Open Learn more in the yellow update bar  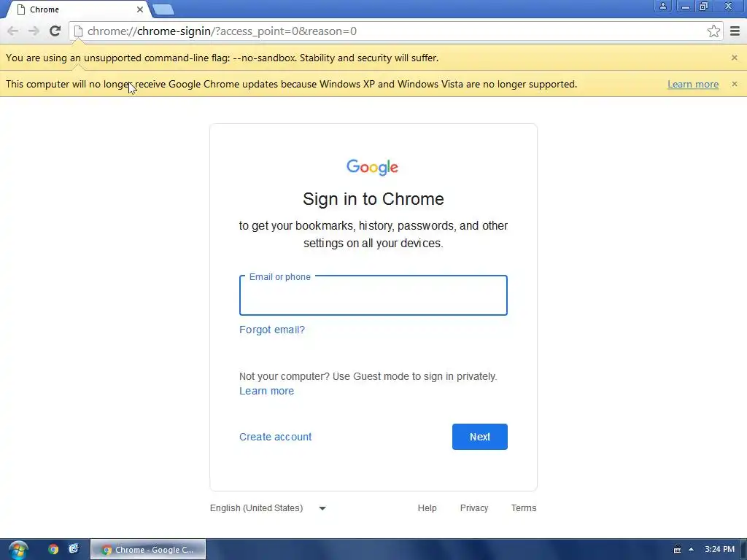click(x=693, y=85)
